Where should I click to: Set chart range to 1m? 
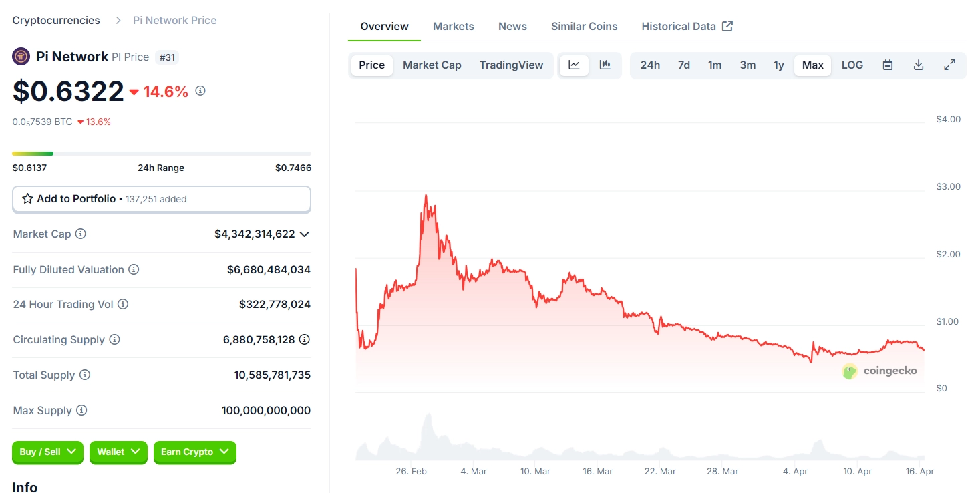(x=715, y=65)
